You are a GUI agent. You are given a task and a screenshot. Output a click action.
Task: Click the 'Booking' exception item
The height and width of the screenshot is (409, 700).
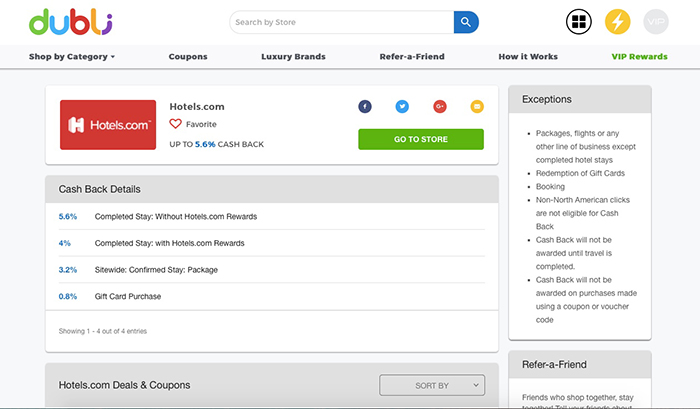[x=550, y=187]
